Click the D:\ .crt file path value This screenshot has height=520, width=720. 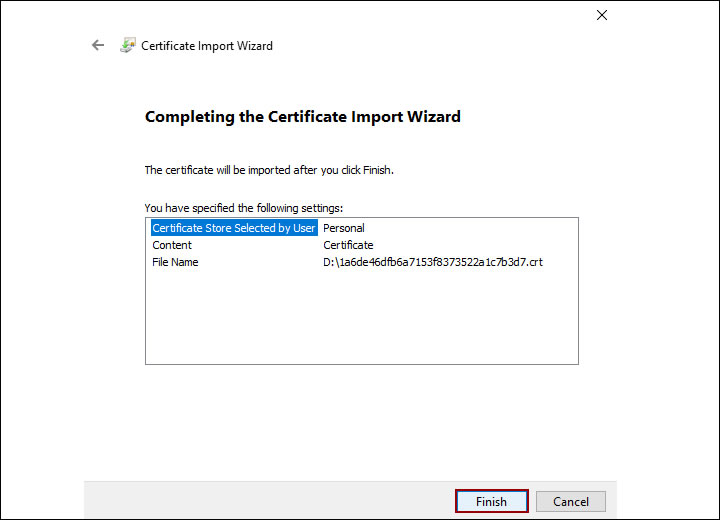[433, 262]
